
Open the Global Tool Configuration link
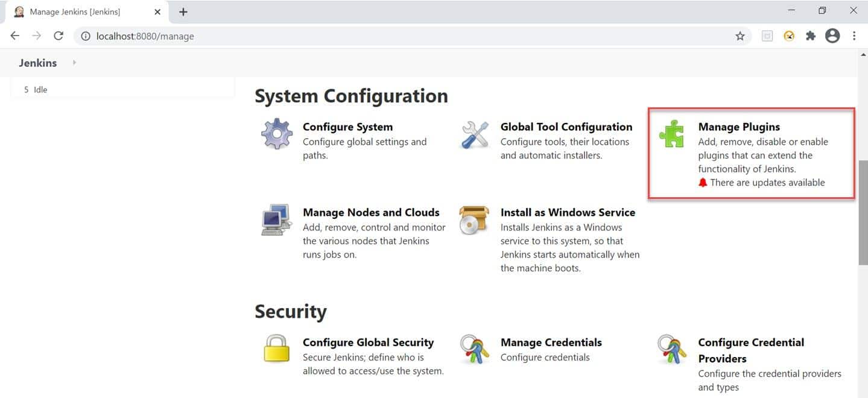coord(566,127)
